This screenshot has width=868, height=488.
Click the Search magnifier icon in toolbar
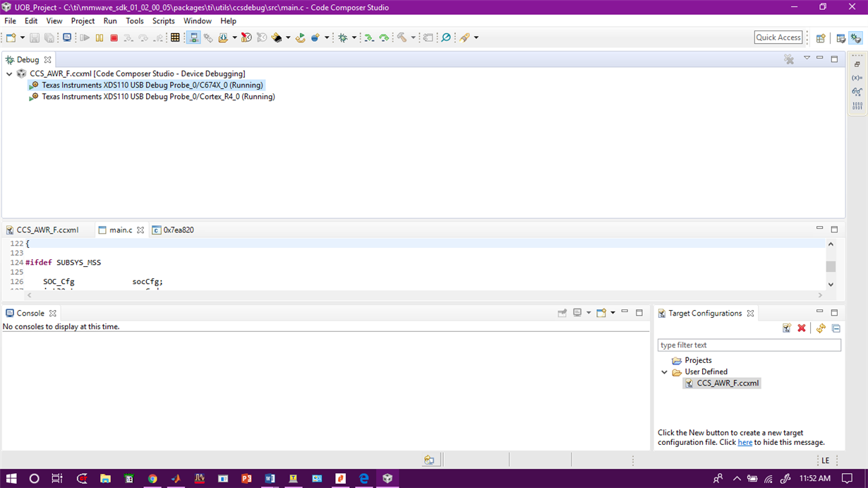pos(446,37)
